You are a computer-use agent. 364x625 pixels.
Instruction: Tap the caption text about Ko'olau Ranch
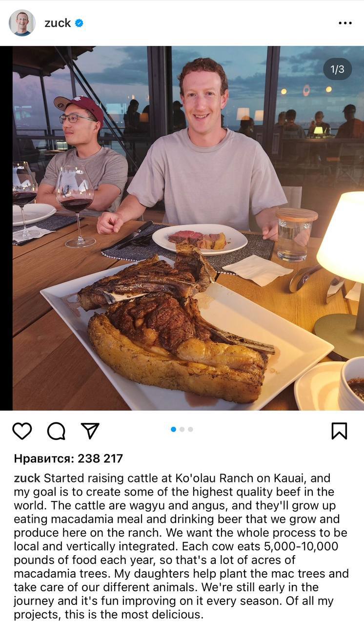click(181, 546)
